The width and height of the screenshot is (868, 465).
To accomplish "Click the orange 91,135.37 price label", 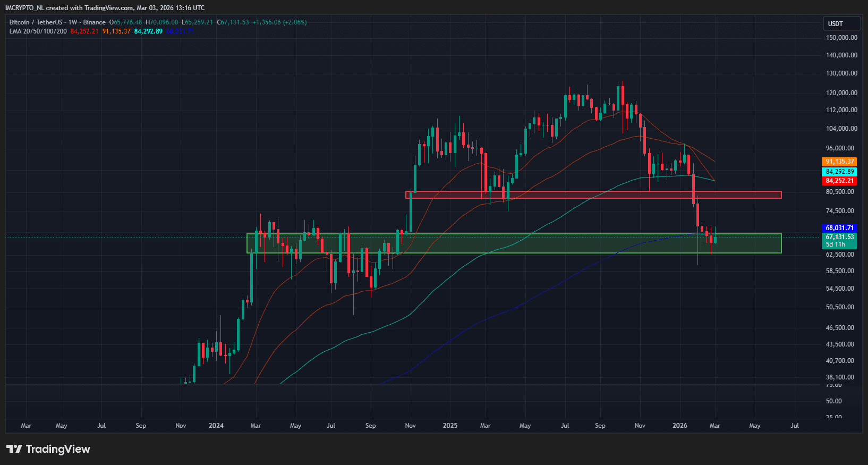I will coord(840,162).
